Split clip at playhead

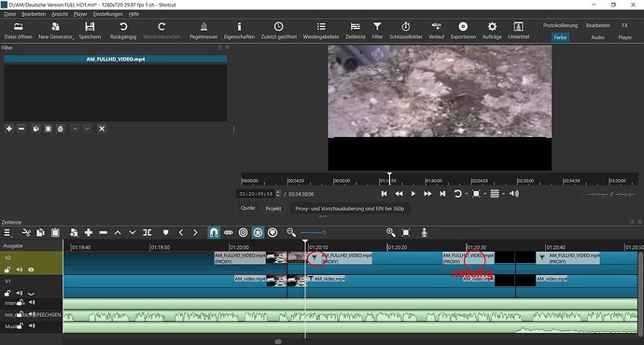(147, 232)
